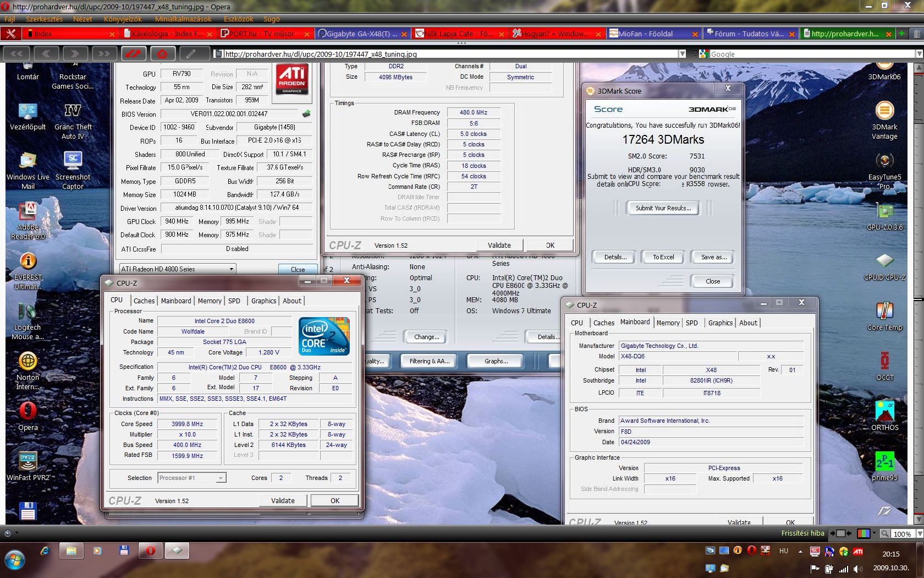Open the SPD tab in the Gigabyte mainboard CPU-Z window
Screen dimensions: 924x578
[692, 323]
